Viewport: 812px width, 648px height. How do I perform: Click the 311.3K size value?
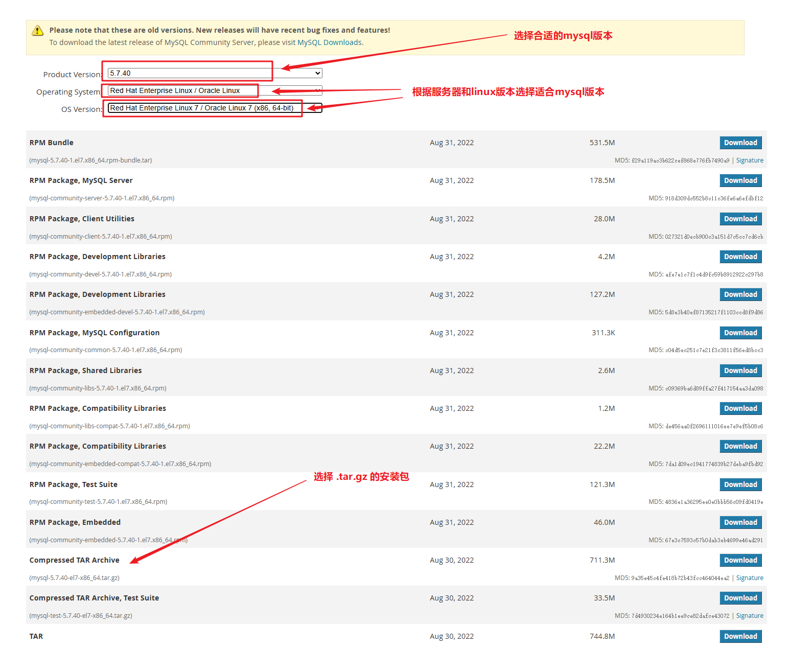(x=604, y=333)
